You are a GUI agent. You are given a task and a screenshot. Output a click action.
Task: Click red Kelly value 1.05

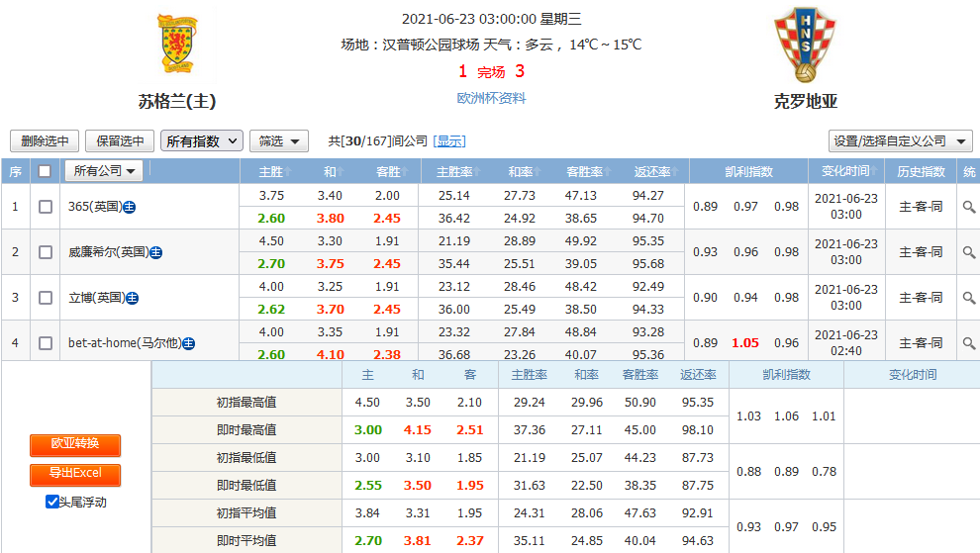(x=745, y=343)
